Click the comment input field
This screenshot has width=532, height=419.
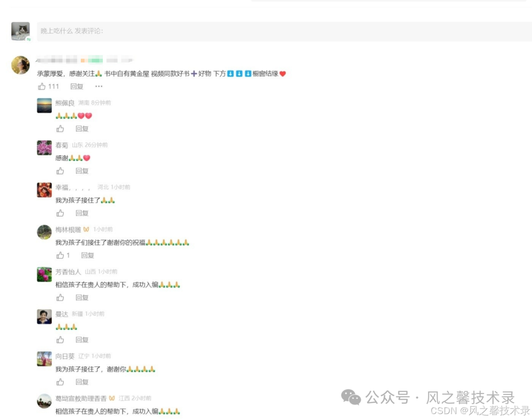click(x=284, y=31)
